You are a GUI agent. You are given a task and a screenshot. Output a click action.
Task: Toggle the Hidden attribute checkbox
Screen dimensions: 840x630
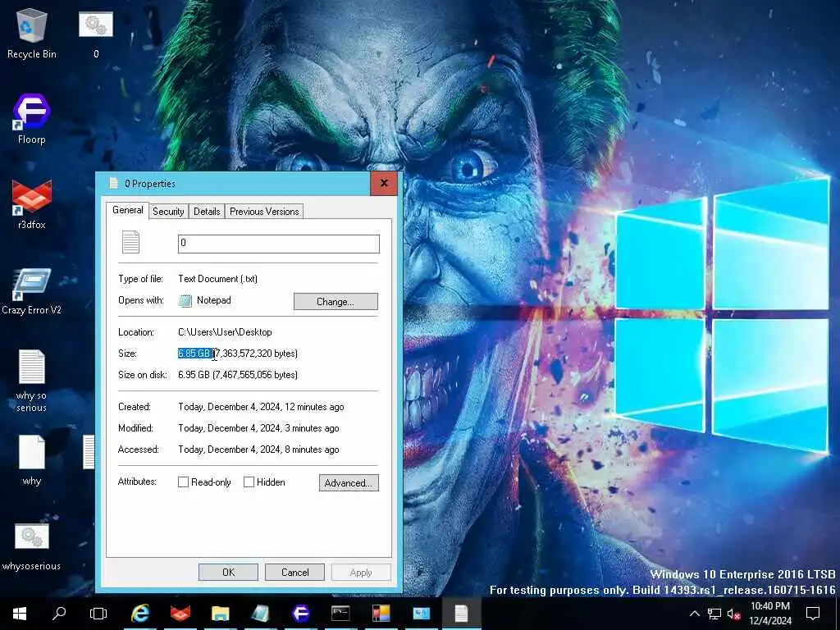point(249,482)
